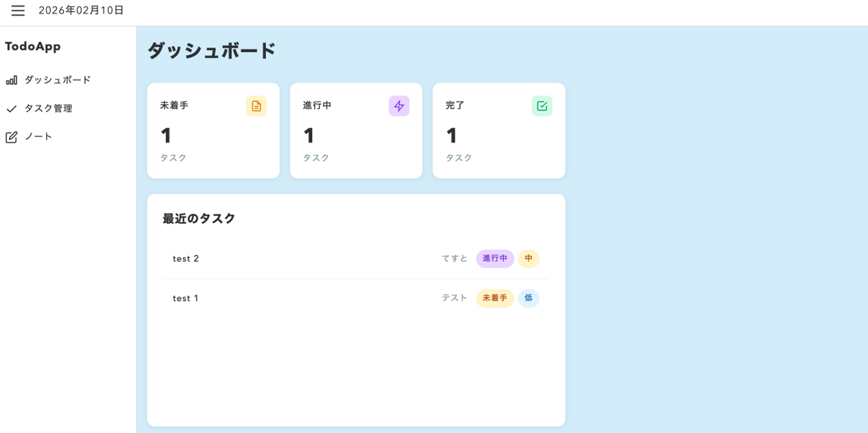The height and width of the screenshot is (433, 868).
Task: Click the 低 priority badge
Action: coord(529,299)
